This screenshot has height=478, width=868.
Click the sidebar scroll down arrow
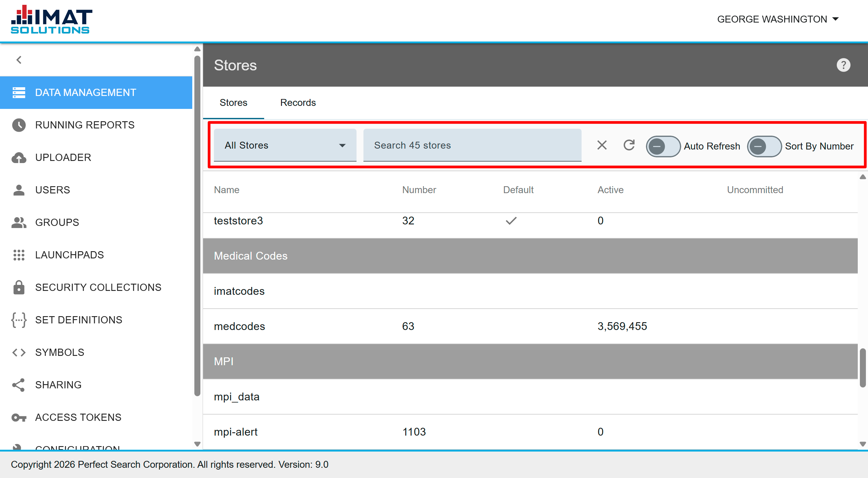click(x=197, y=444)
